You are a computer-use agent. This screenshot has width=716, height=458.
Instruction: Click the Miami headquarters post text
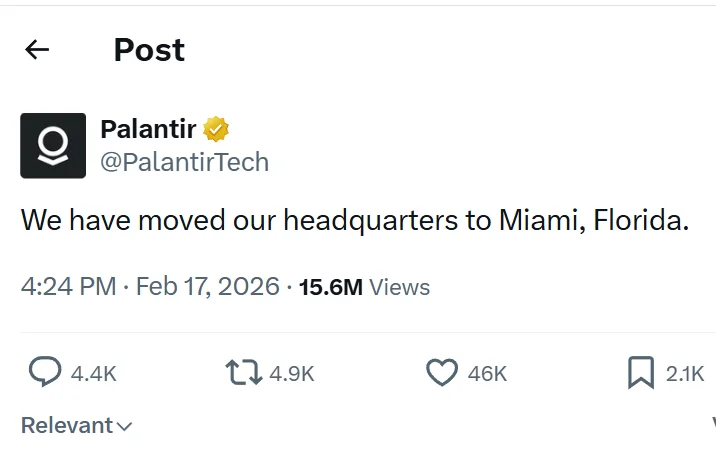coord(355,220)
